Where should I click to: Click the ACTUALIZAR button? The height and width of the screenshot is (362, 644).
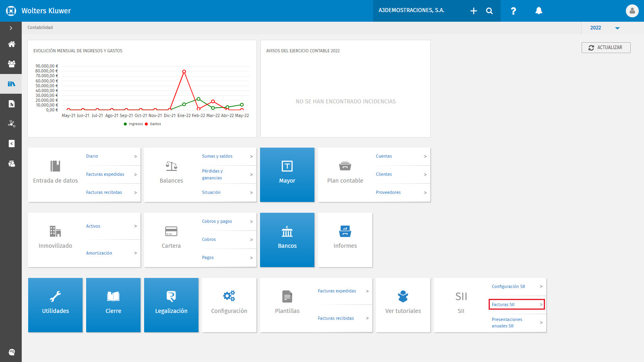[606, 47]
